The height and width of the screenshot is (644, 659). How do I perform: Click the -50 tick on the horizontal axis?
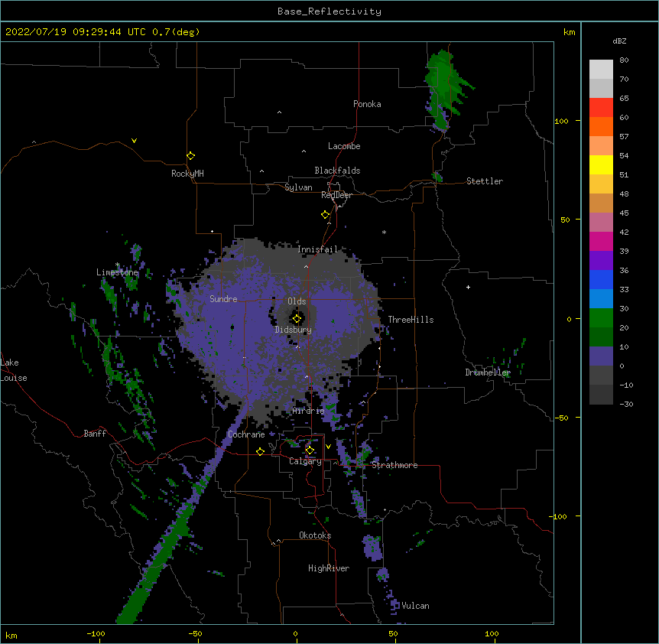[195, 633]
